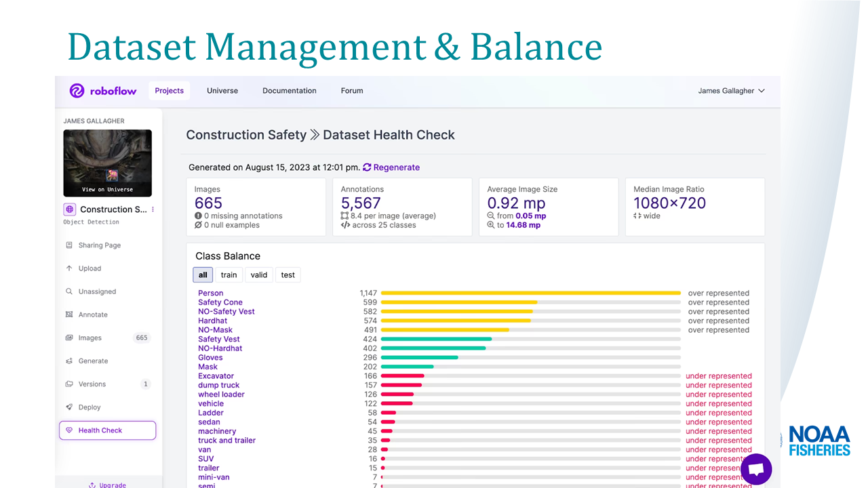This screenshot has height=488, width=868.
Task: Click the Deploy rocket icon
Action: tap(69, 407)
